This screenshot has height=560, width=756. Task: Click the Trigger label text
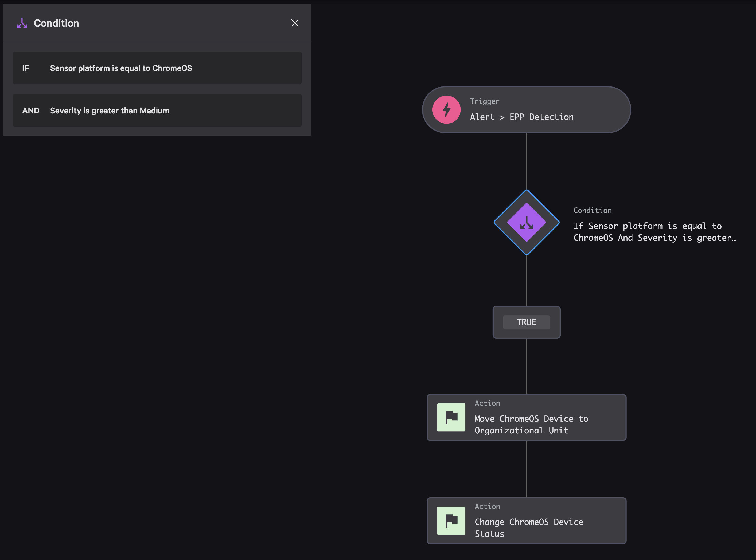coord(485,101)
